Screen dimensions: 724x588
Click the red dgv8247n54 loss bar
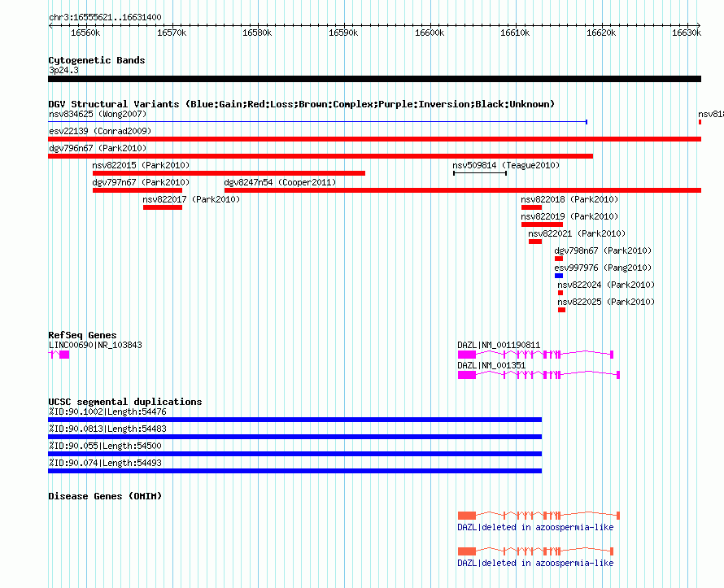(463, 190)
